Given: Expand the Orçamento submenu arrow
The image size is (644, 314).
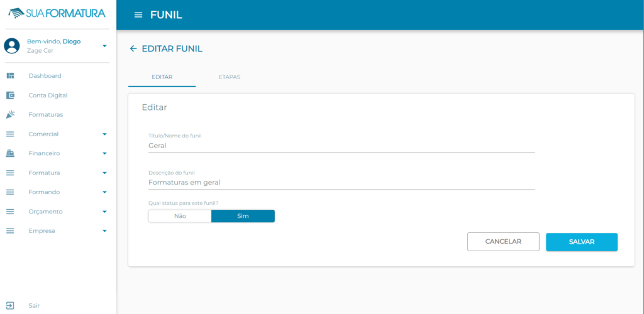Looking at the screenshot, I should pos(104,212).
